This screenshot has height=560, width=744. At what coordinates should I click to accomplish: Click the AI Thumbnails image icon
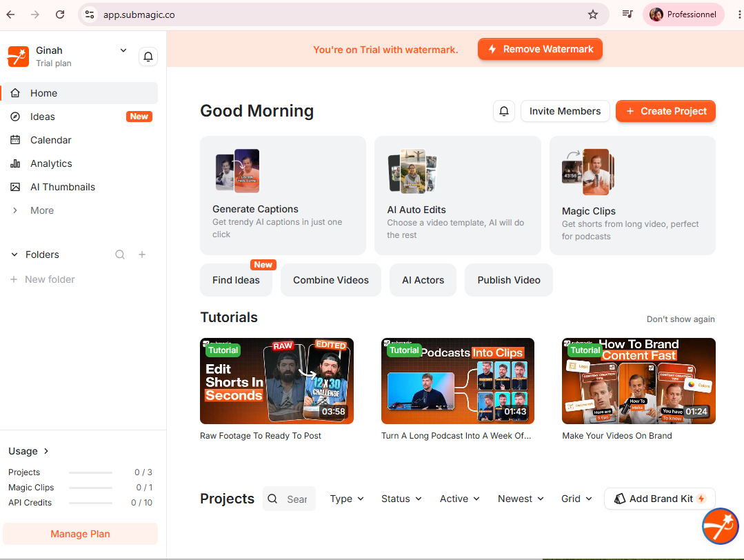[x=15, y=187]
